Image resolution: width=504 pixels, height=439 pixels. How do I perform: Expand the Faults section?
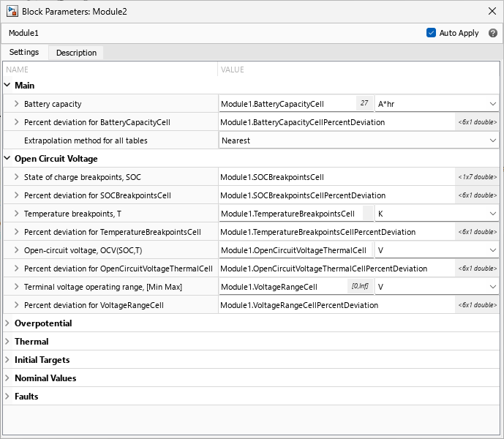click(7, 397)
